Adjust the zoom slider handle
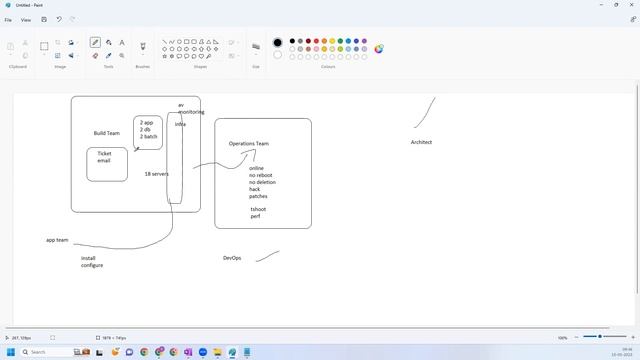This screenshot has width=640, height=360. pyautogui.click(x=600, y=336)
